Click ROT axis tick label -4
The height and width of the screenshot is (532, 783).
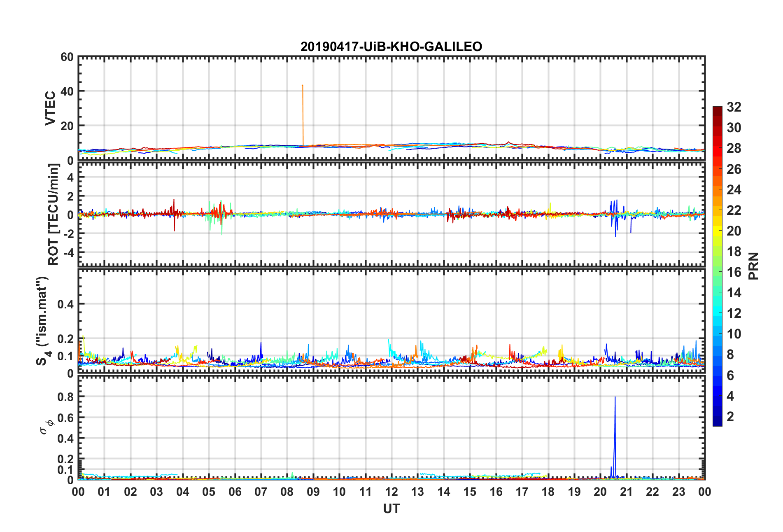tap(68, 252)
